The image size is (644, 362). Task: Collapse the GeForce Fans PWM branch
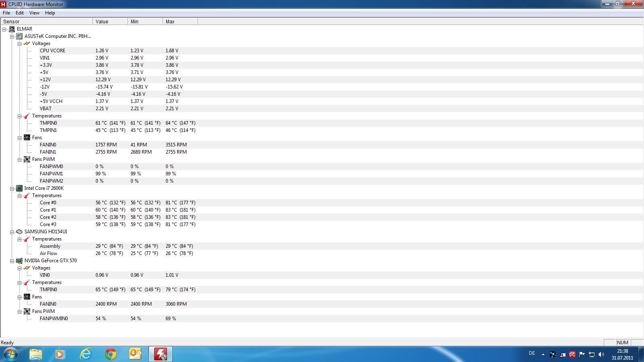click(19, 311)
